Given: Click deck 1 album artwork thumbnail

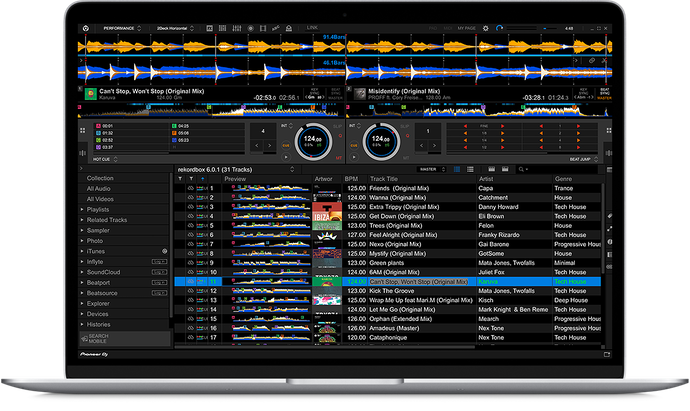Looking at the screenshot, I should tap(91, 94).
